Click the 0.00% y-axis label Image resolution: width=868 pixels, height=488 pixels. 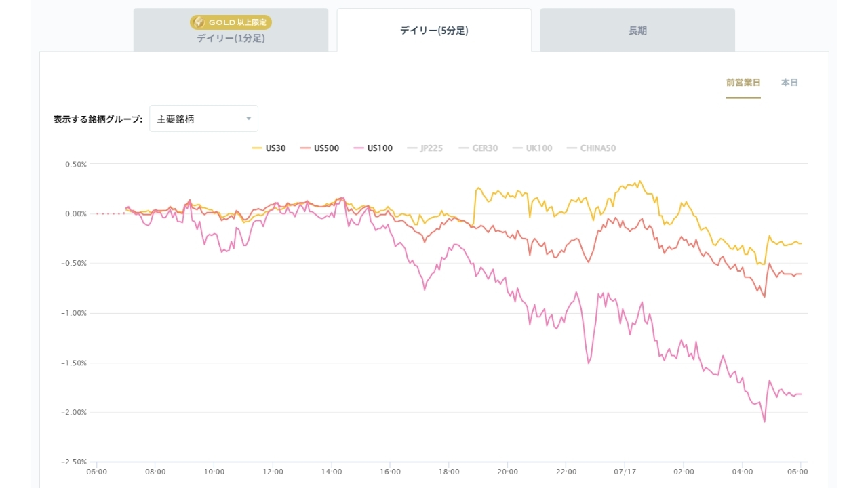(x=76, y=213)
